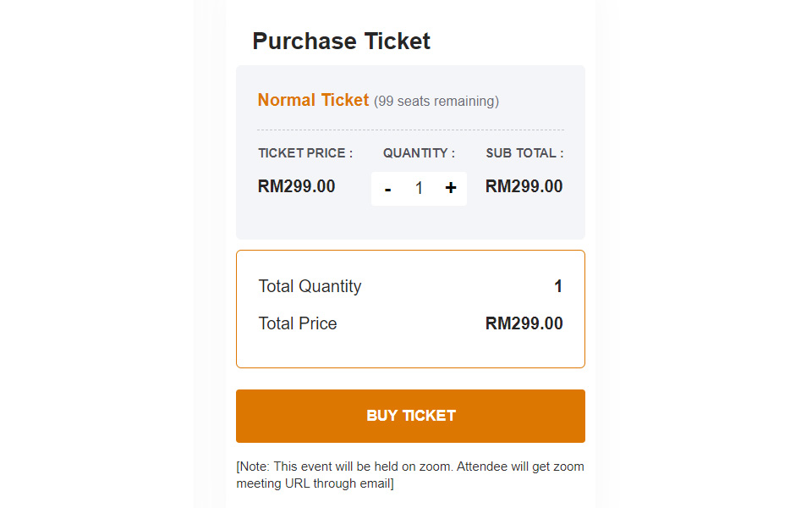Select the RM299.00 subtotal amount

[524, 186]
